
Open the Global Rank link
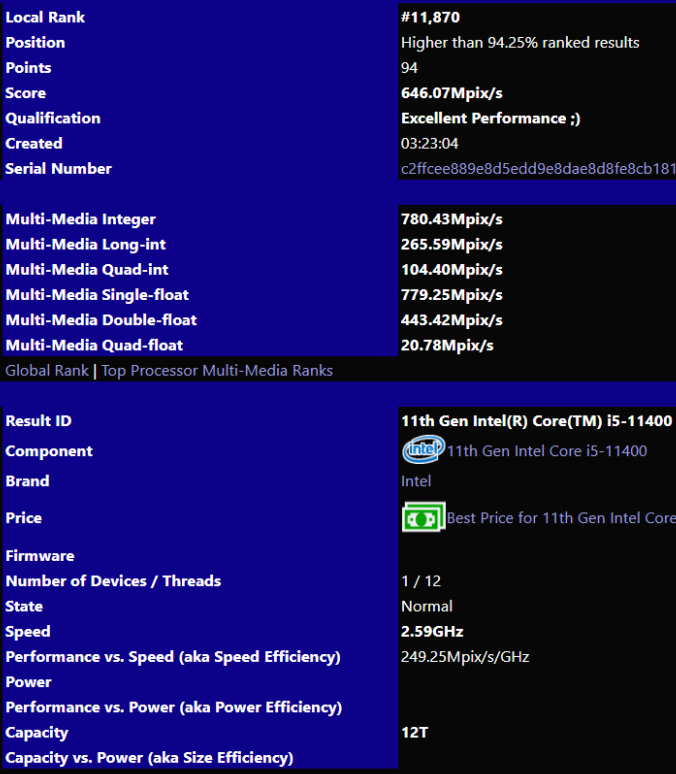tap(47, 371)
